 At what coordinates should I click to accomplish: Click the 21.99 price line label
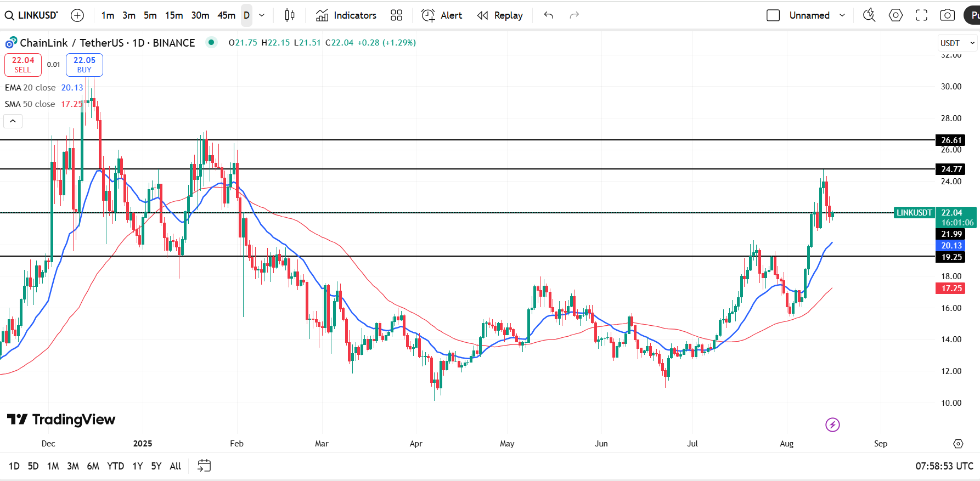951,234
